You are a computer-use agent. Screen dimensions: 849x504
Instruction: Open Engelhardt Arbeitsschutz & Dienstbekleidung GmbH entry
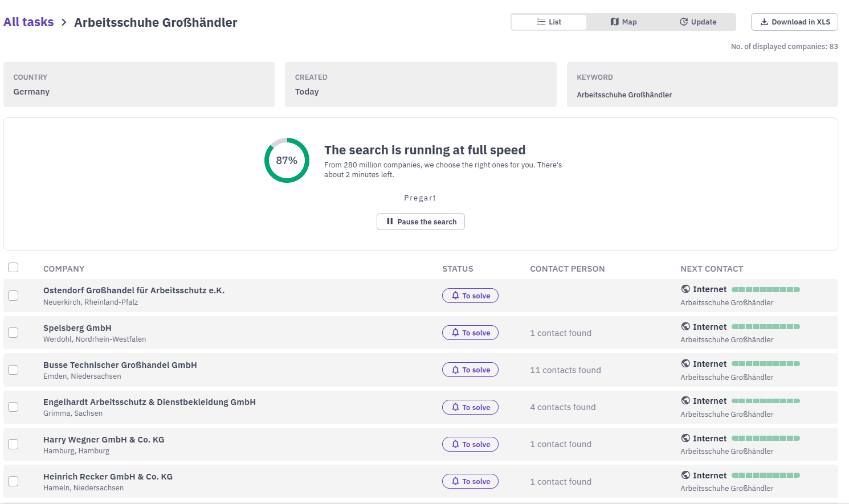pyautogui.click(x=149, y=402)
